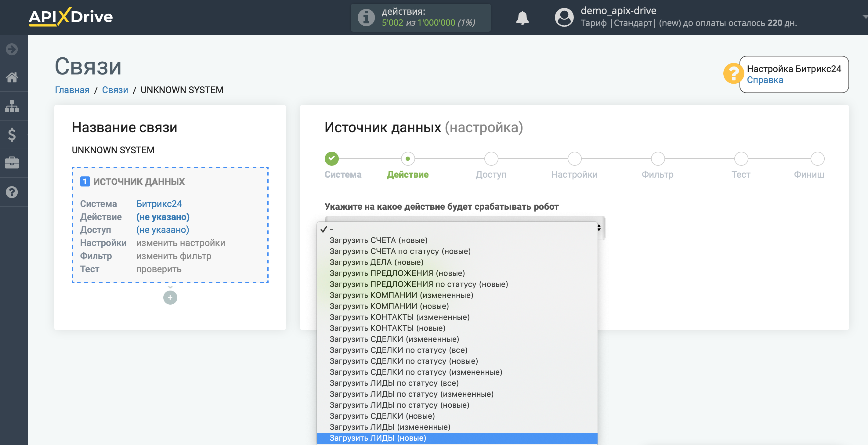Choose Загрузить СДЕЛКИ по статусу (новые)
868x445 pixels.
pyautogui.click(x=457, y=361)
